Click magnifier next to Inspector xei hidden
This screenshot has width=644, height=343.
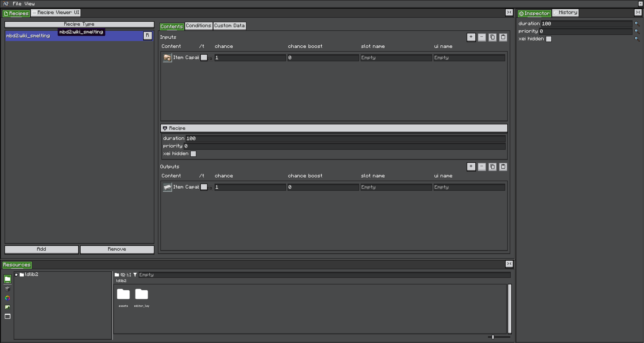pos(637,39)
